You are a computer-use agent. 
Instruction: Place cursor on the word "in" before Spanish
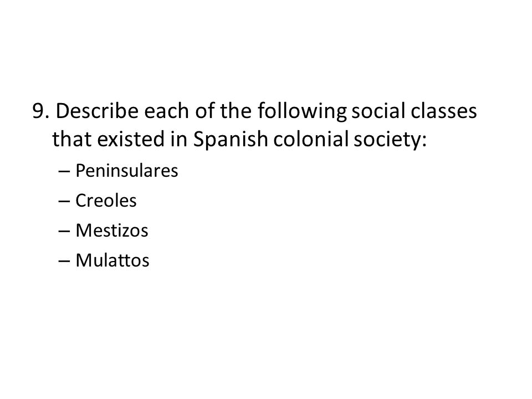coord(179,139)
